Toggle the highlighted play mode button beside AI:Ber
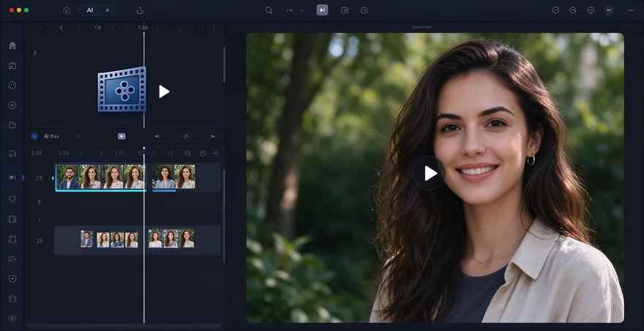This screenshot has height=331, width=644. coord(121,136)
